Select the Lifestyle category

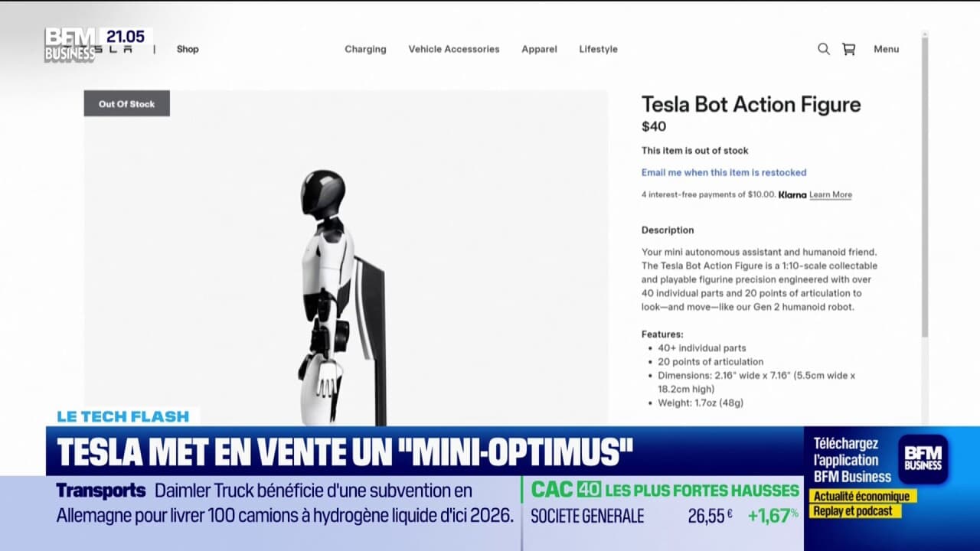coord(598,49)
